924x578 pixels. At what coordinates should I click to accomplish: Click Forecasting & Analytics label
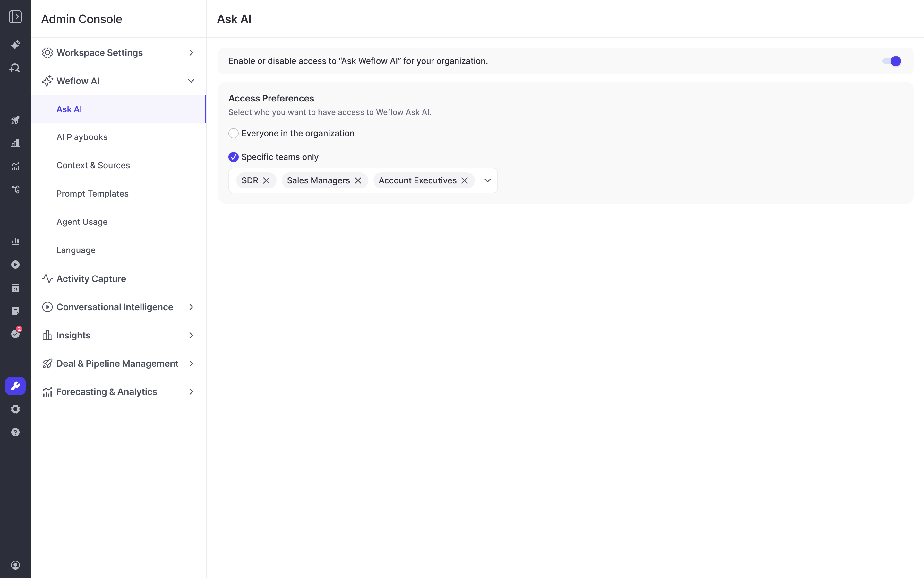(107, 392)
